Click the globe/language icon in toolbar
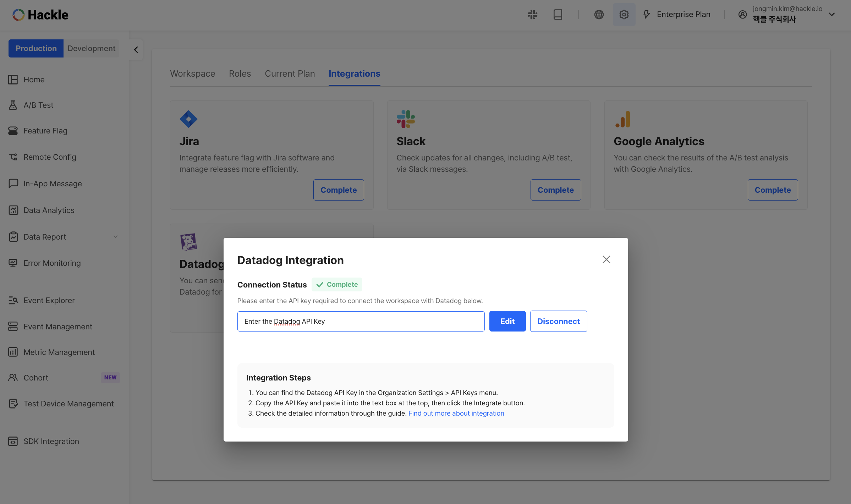The image size is (851, 504). [x=599, y=15]
